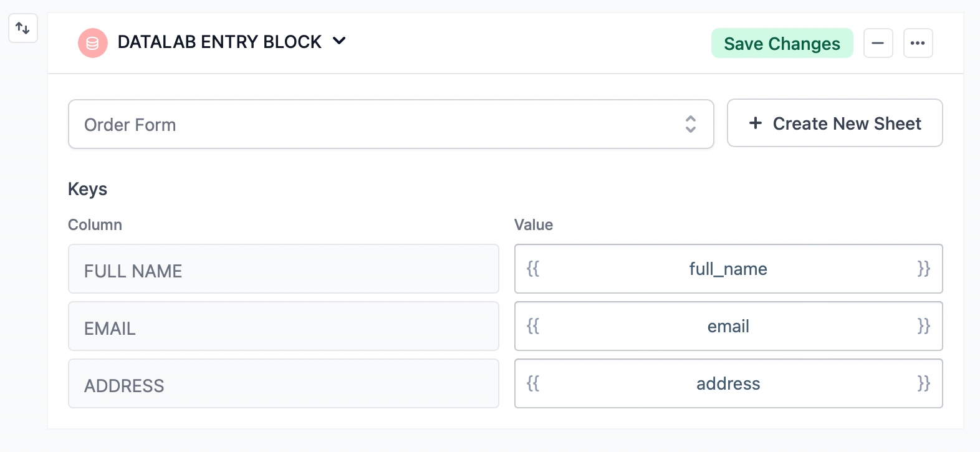
Task: Click the DATALAB ENTRY BLOCK title
Action: point(219,42)
